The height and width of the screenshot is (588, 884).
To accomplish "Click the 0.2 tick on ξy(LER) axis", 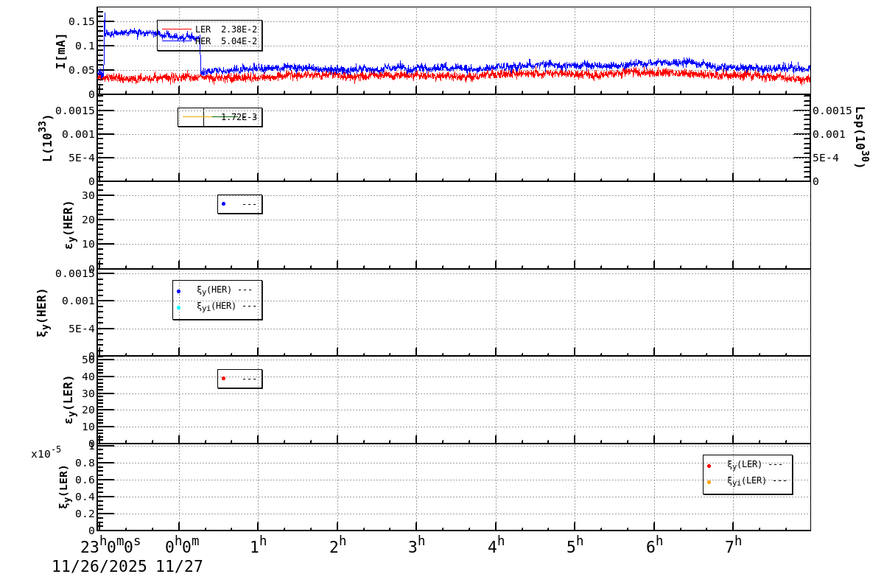I will [x=85, y=514].
